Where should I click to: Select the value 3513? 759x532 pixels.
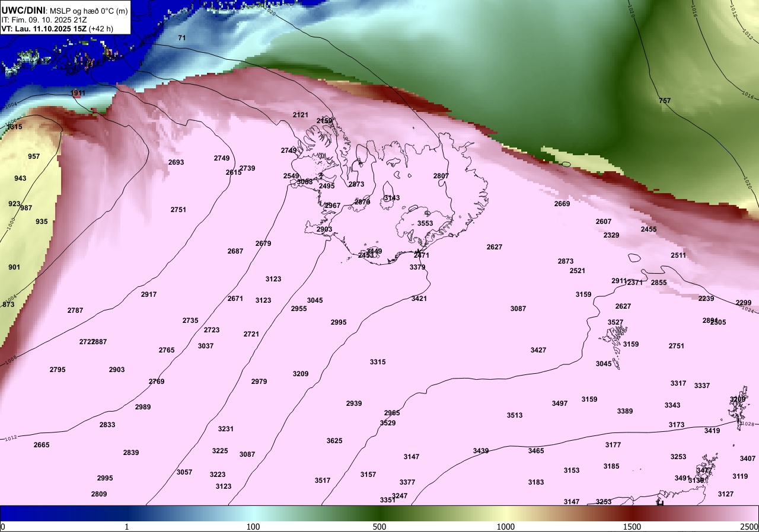[515, 415]
